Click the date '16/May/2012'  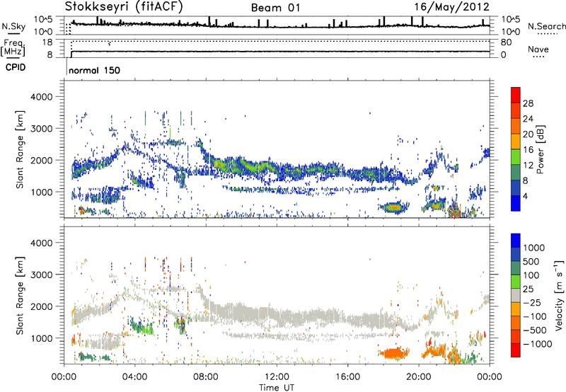(451, 7)
